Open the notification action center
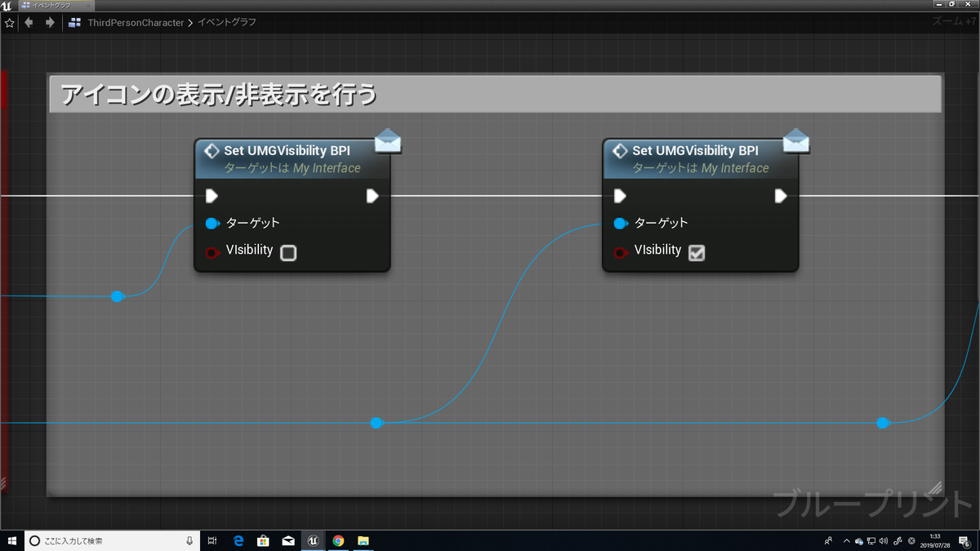The image size is (980, 551). (964, 540)
